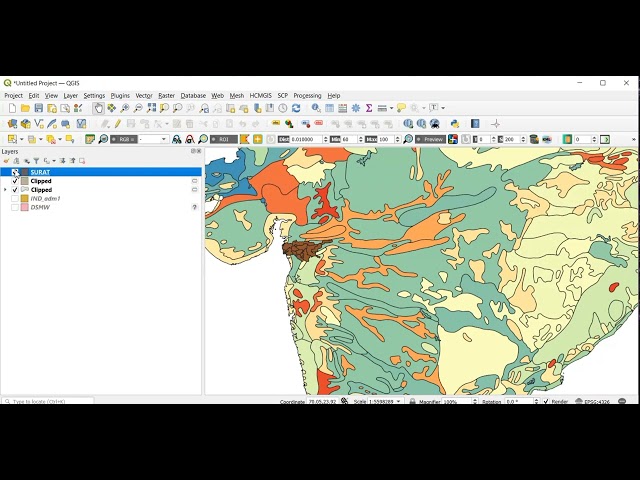Viewport: 640px width, 480px height.
Task: Click the Max value field showing 100
Action: click(386, 139)
